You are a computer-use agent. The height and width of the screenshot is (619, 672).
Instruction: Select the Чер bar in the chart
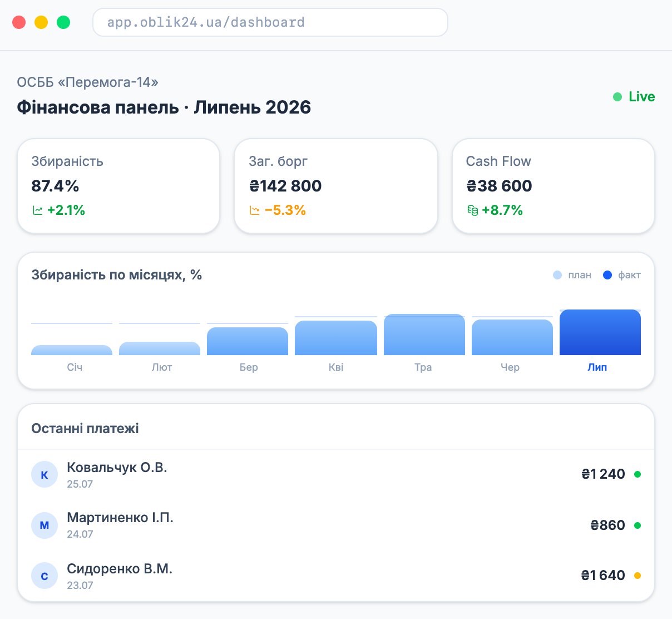point(512,337)
